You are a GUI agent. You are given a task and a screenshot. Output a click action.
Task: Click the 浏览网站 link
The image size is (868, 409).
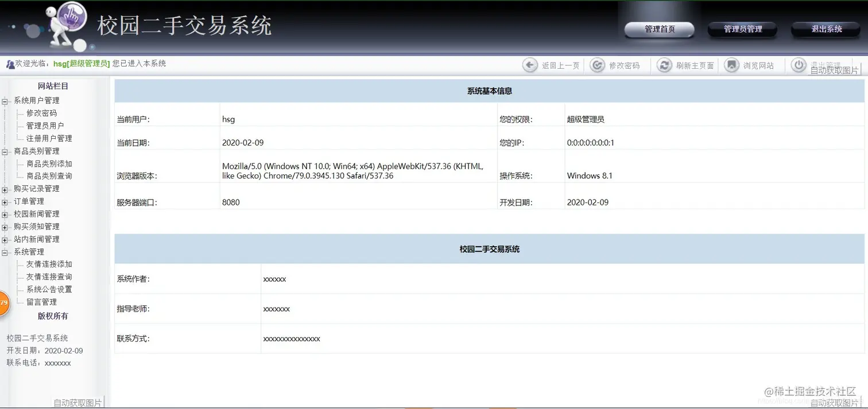[x=758, y=66]
